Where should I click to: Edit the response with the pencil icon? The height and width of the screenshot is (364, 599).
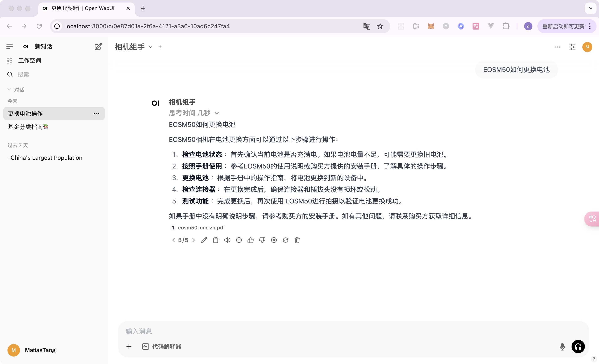[204, 240]
